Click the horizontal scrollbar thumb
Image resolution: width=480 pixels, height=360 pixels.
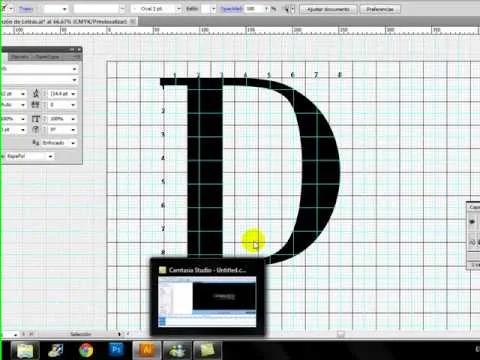[340, 334]
